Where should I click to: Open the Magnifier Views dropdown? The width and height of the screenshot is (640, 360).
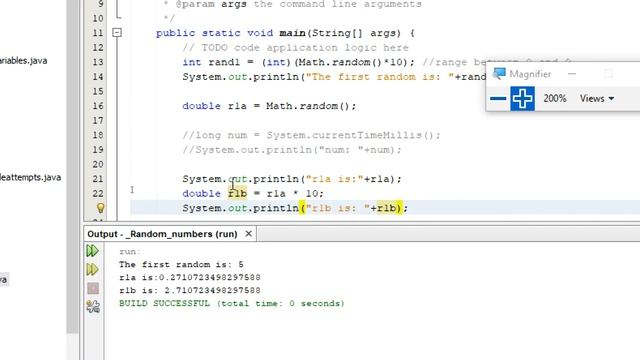[x=597, y=98]
